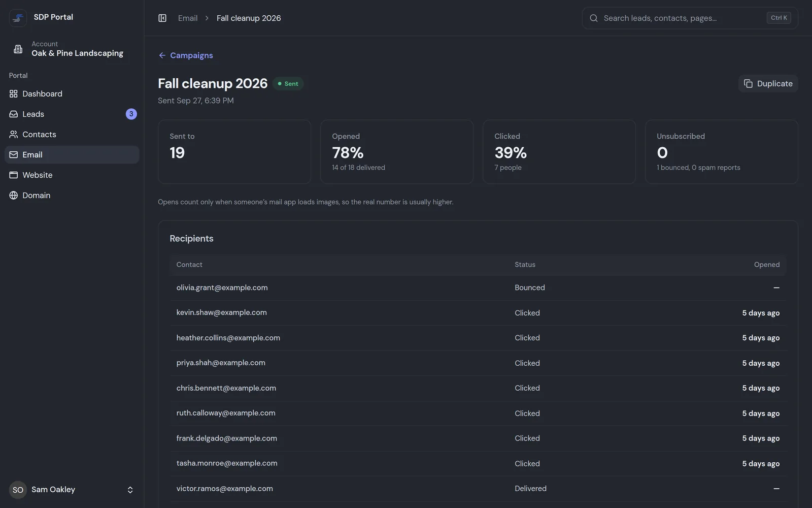Click the Email breadcrumb link
This screenshot has height=508, width=812.
(188, 18)
